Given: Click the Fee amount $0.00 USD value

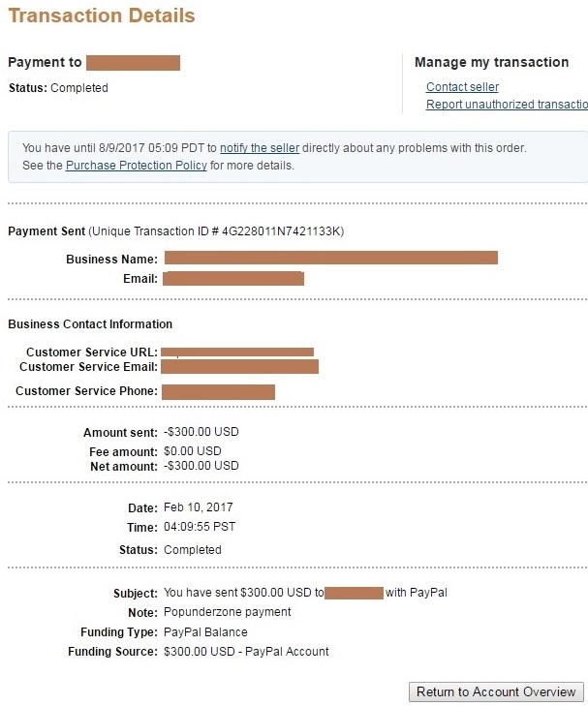Looking at the screenshot, I should pos(193,451).
